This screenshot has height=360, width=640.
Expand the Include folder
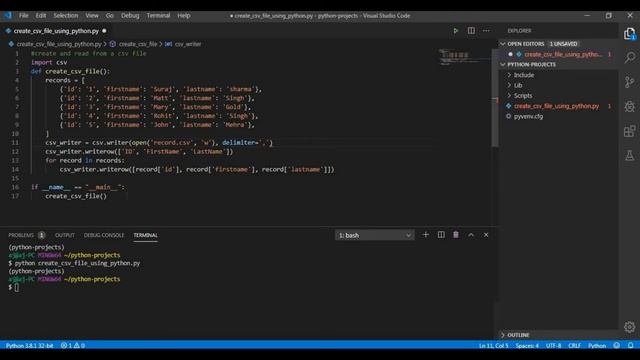pos(524,75)
